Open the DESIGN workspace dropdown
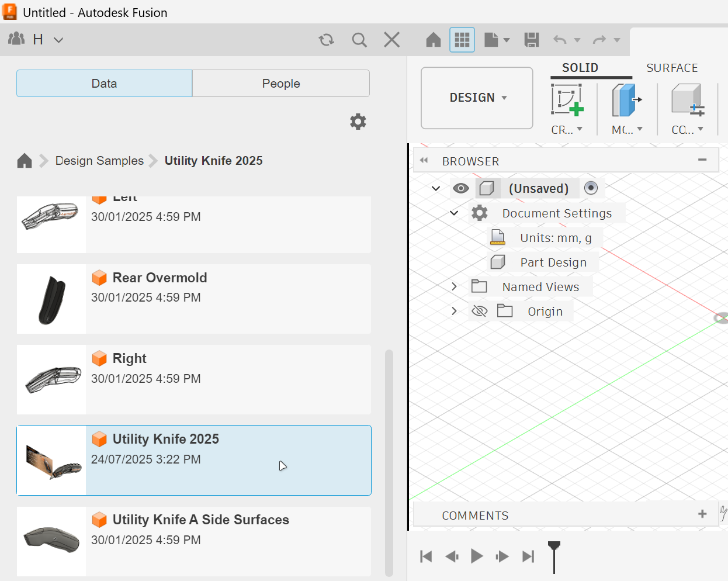Screen dimensions: 728x581 (x=477, y=98)
